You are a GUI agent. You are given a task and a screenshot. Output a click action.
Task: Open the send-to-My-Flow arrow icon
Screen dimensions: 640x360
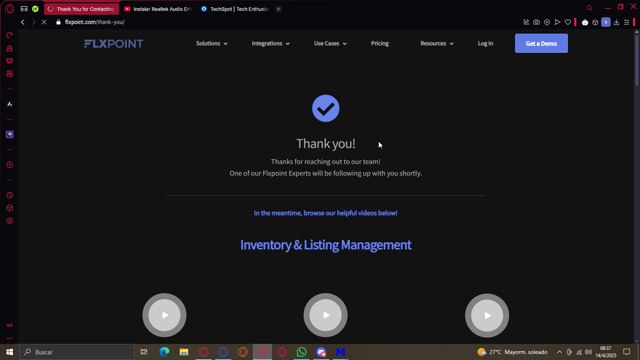557,22
